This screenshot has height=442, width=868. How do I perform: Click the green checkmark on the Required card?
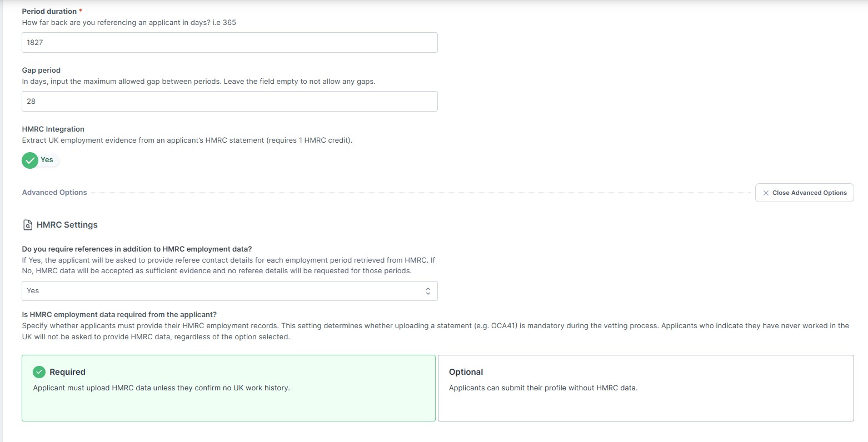tap(39, 372)
